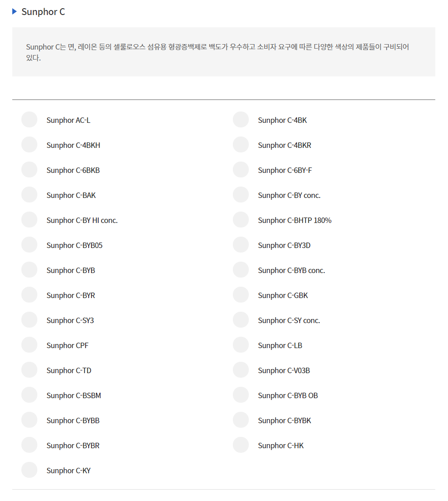Image resolution: width=448 pixels, height=501 pixels.
Task: Select the circle icon beside Sunphor C-GBK
Action: 241,295
